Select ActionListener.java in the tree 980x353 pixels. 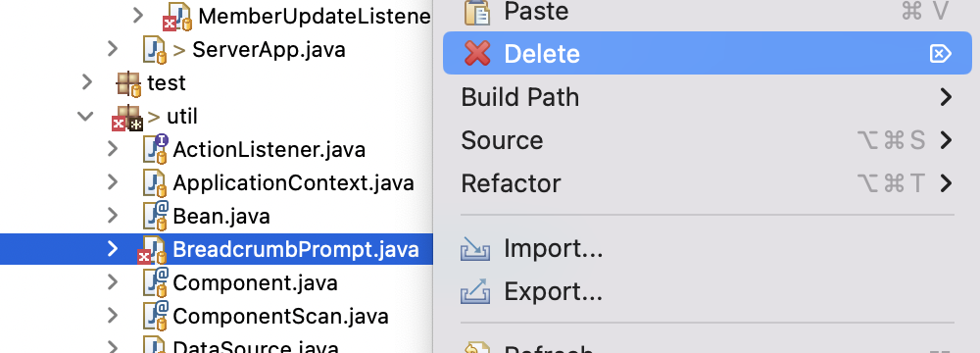(x=269, y=150)
